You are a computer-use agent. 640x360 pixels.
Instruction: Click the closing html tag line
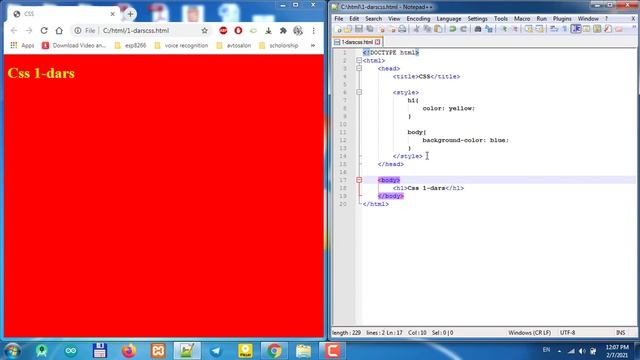coord(376,204)
